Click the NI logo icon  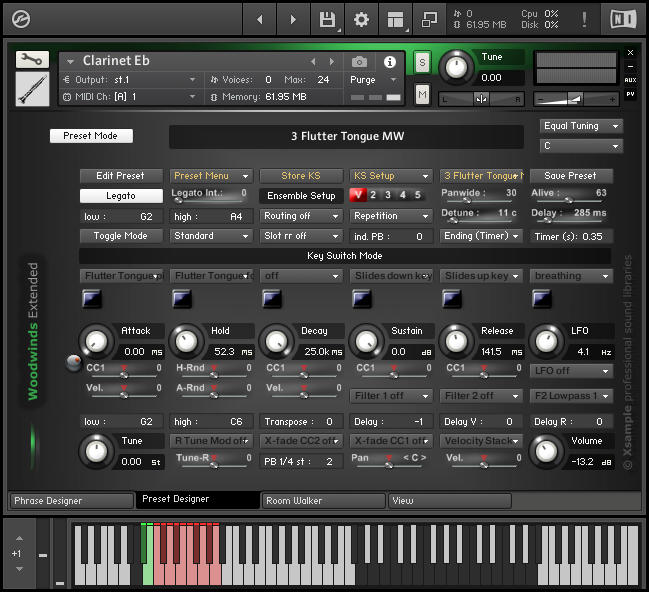click(623, 19)
